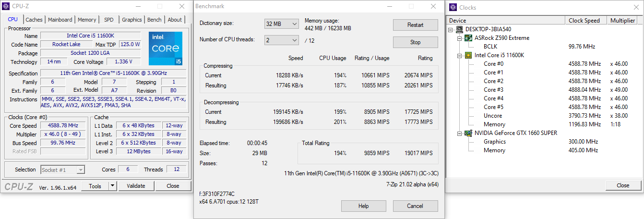This screenshot has width=644, height=219.
Task: Click the Level 3 12 MBytes cache field
Action: 139,152
